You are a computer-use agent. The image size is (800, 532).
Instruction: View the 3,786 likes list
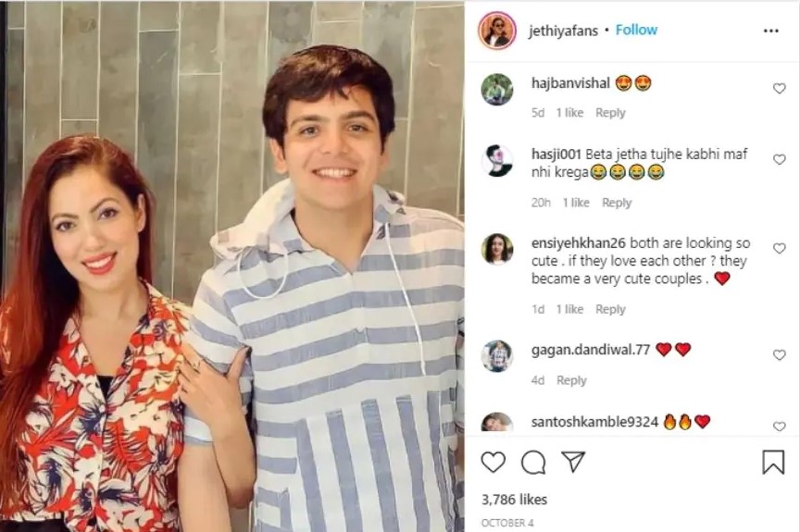coord(514,500)
